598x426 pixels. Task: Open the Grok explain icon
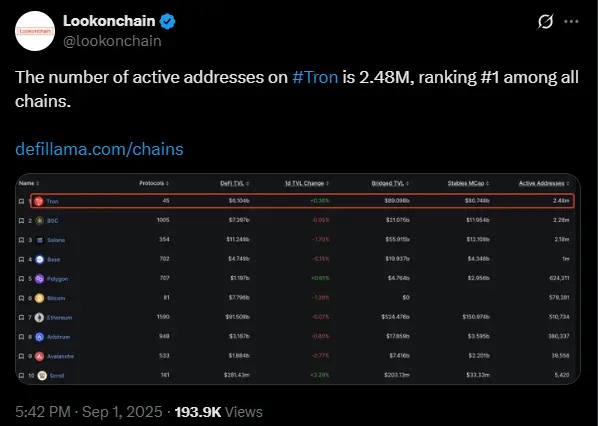(x=545, y=21)
